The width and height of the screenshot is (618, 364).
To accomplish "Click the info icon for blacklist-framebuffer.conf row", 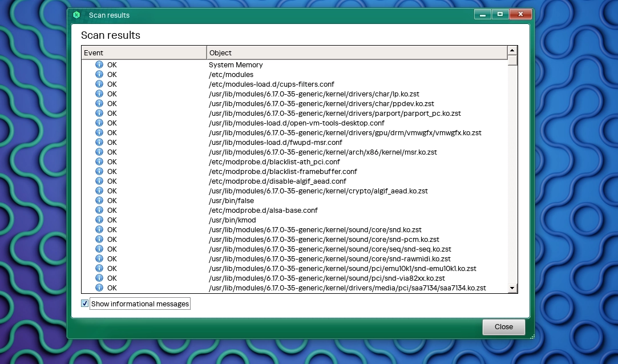I will click(x=99, y=171).
